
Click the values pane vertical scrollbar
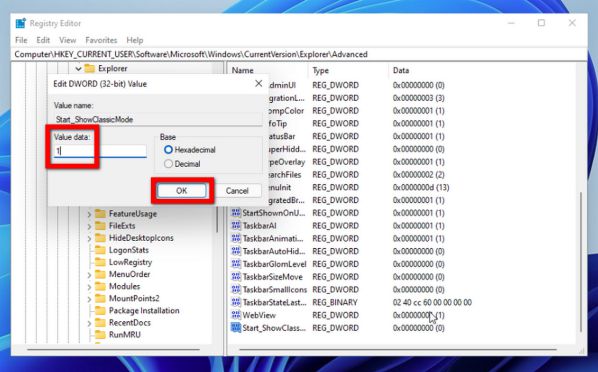click(x=580, y=262)
